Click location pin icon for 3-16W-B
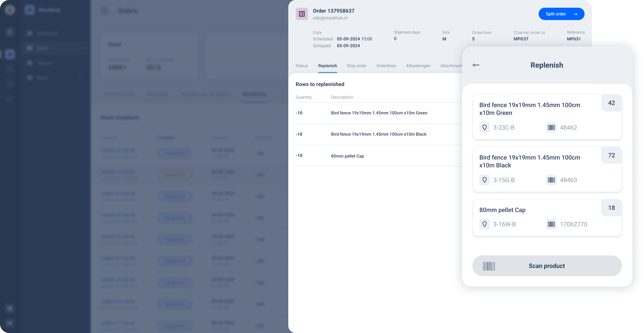 click(x=484, y=224)
